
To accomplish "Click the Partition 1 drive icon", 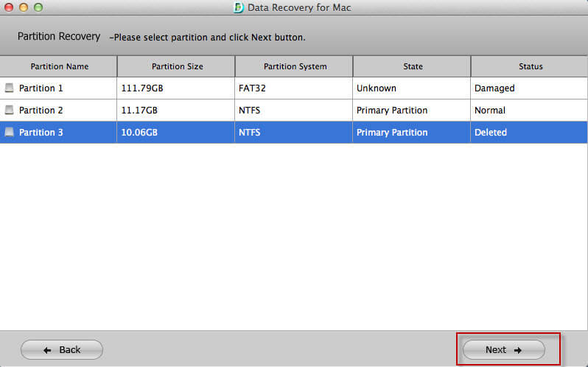I will [x=9, y=88].
